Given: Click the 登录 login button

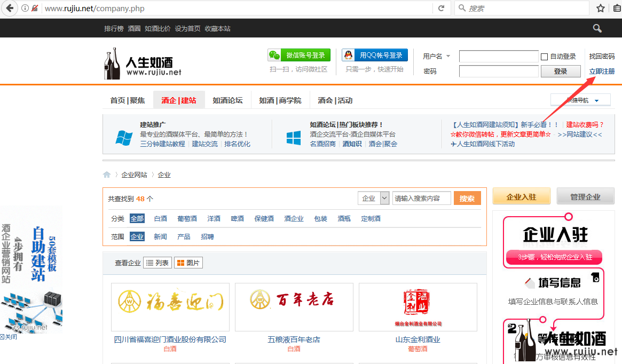Looking at the screenshot, I should click(x=560, y=72).
